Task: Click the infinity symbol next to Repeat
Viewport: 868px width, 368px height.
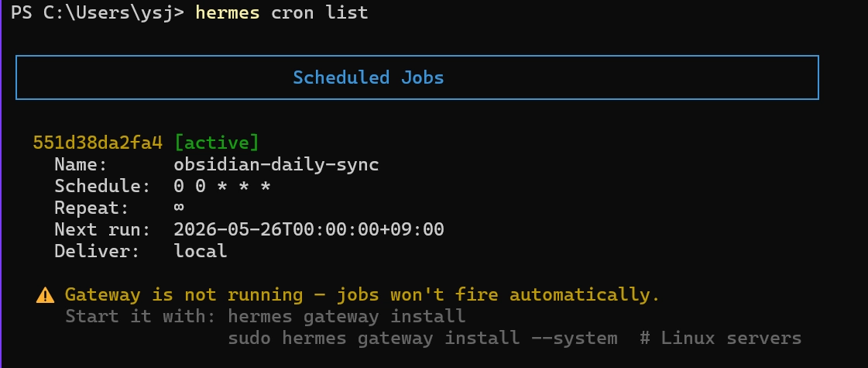Action: tap(180, 208)
